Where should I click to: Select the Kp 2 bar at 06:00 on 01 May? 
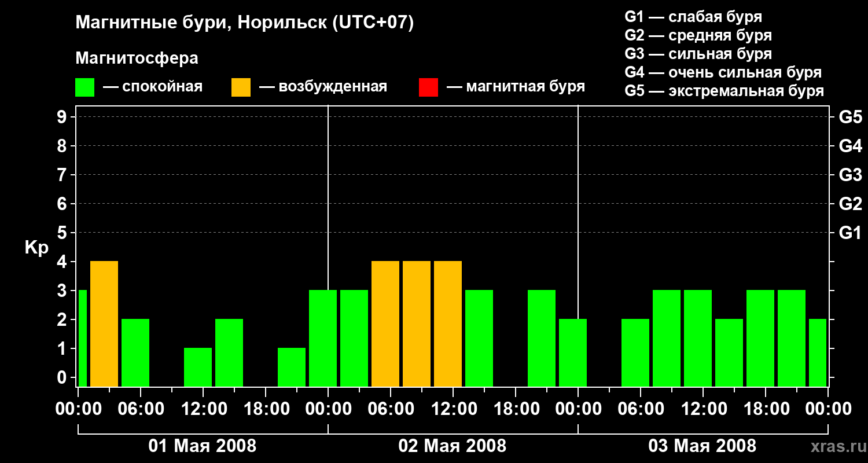pos(135,352)
